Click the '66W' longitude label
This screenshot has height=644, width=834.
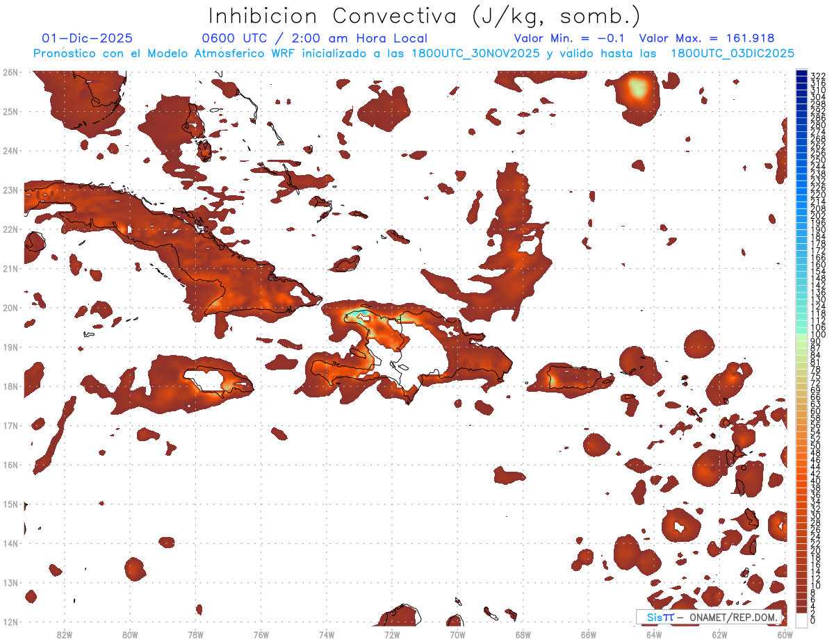pos(589,634)
